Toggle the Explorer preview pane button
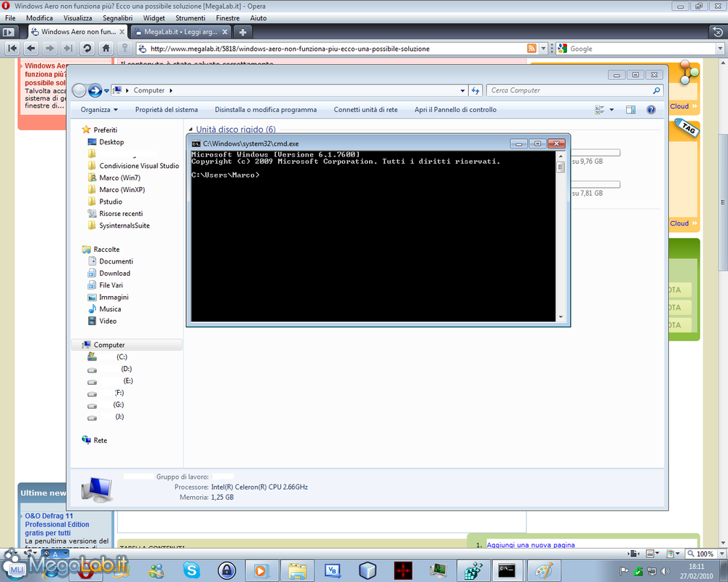 pyautogui.click(x=630, y=110)
